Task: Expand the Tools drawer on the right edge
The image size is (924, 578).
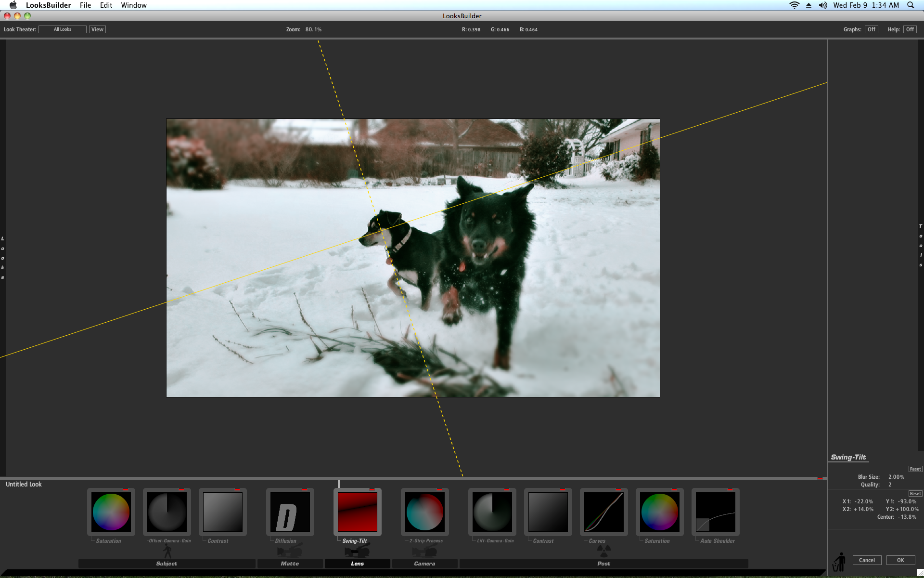Action: click(x=921, y=246)
